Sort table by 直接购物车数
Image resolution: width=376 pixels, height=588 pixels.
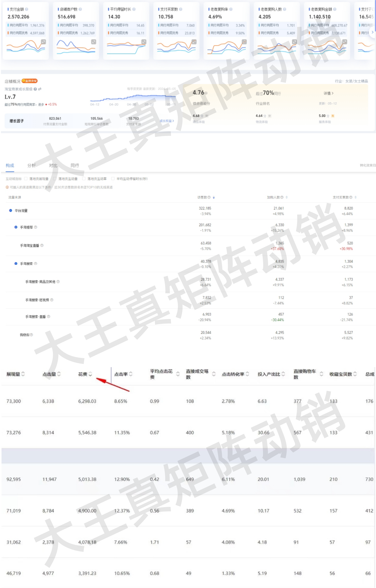pyautogui.click(x=321, y=374)
